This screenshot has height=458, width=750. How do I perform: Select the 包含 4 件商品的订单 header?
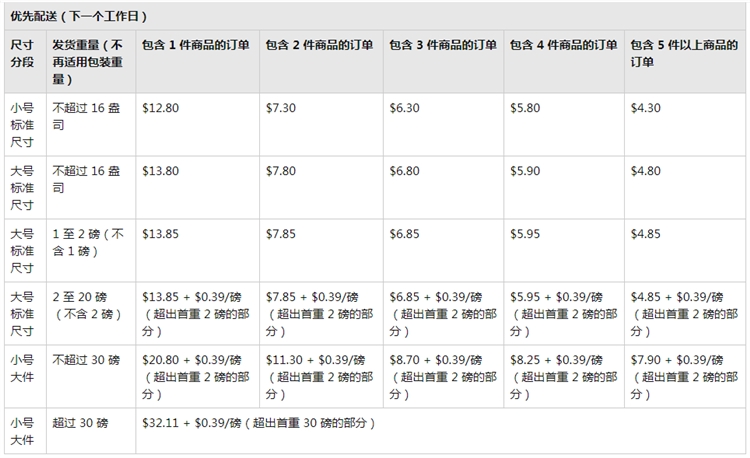563,46
